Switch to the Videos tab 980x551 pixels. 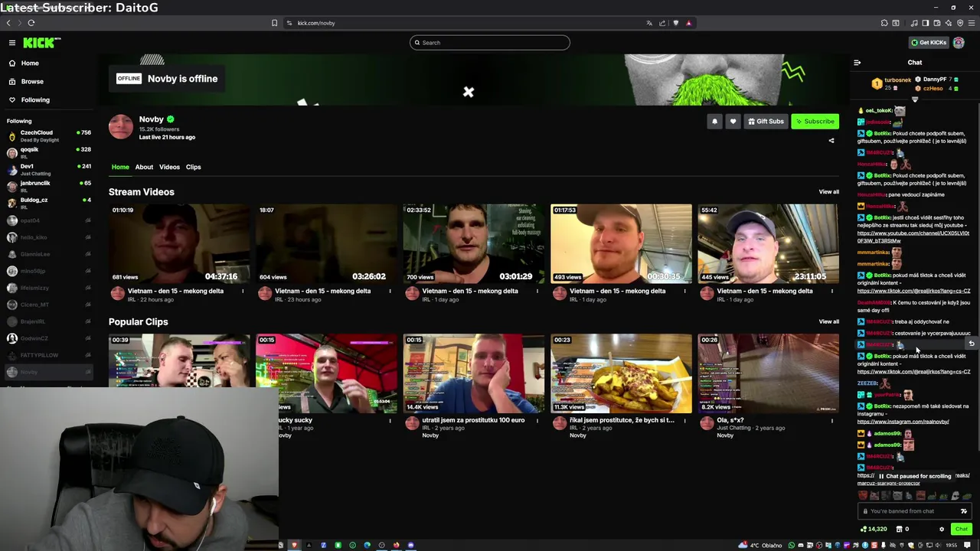pyautogui.click(x=169, y=167)
